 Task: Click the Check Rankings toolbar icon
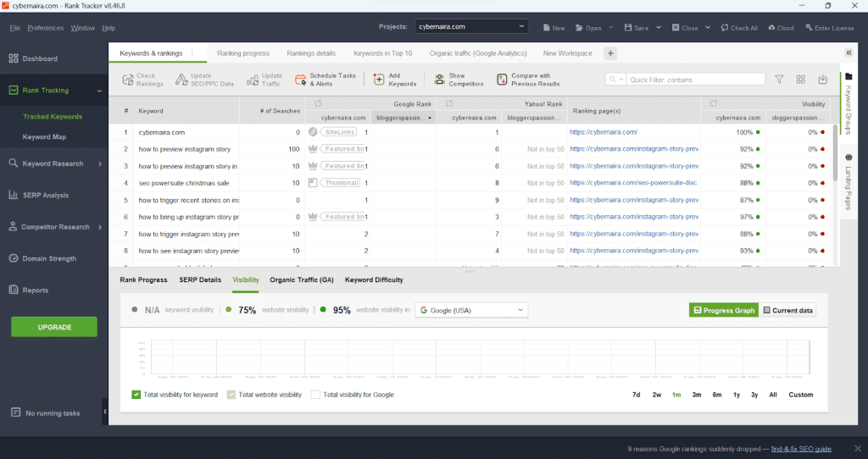point(126,80)
